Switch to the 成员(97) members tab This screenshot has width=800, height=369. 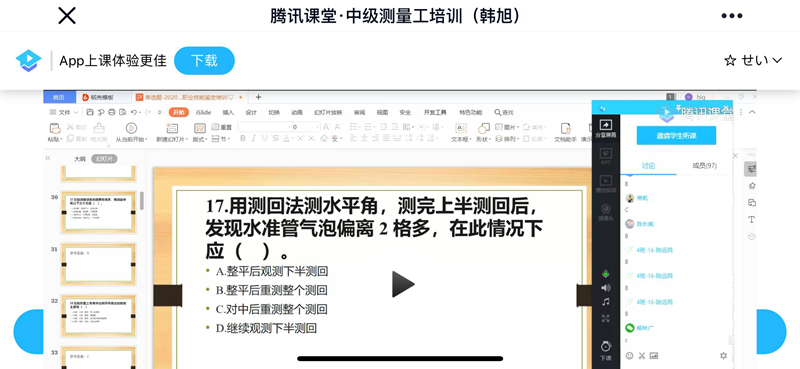point(705,166)
